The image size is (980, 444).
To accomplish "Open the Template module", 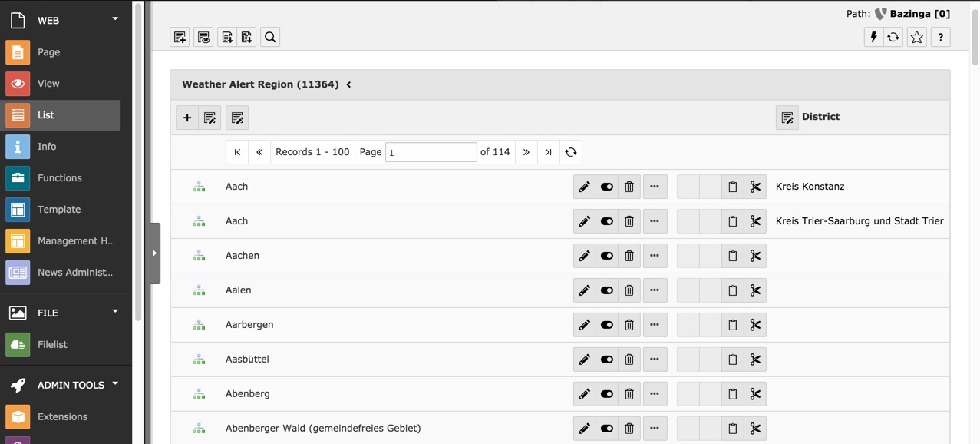I will (x=59, y=210).
